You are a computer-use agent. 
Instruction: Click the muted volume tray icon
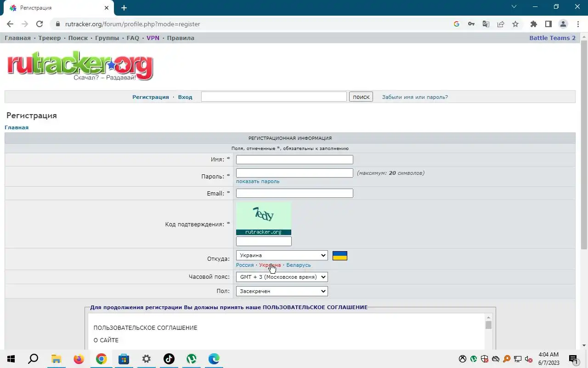(x=529, y=359)
